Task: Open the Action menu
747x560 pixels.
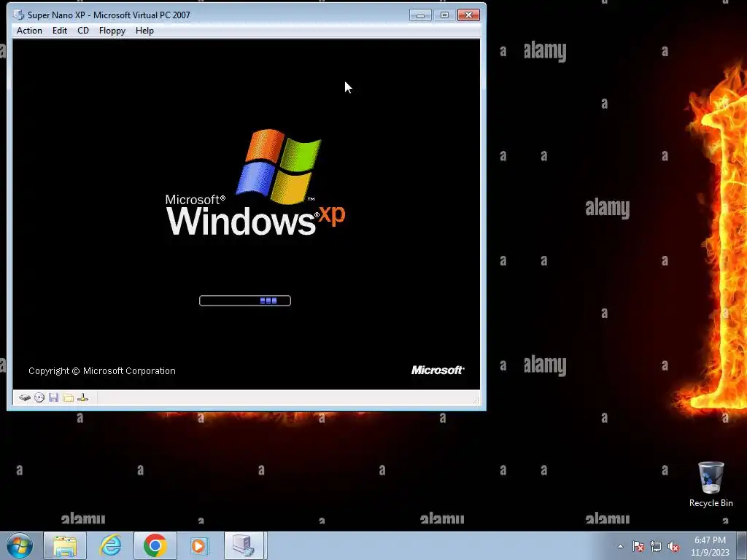Action: pyautogui.click(x=29, y=31)
